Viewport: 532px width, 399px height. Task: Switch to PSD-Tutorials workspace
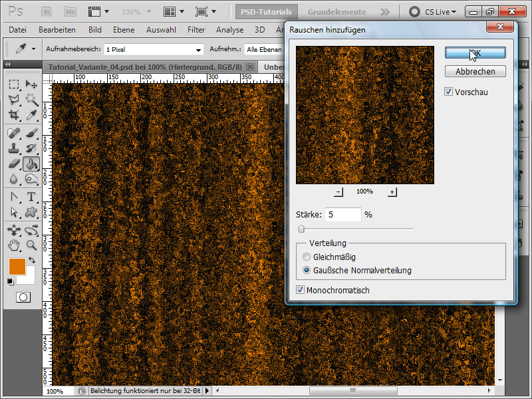point(267,12)
